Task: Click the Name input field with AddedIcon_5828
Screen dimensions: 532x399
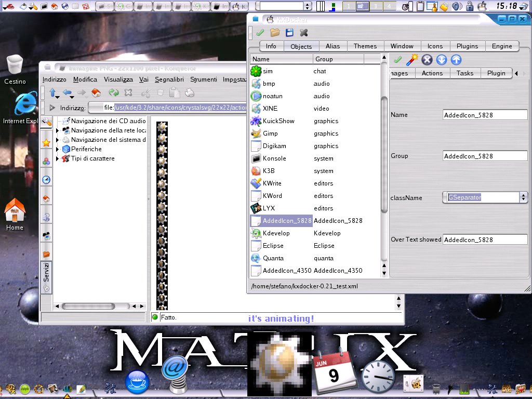Action: 485,115
